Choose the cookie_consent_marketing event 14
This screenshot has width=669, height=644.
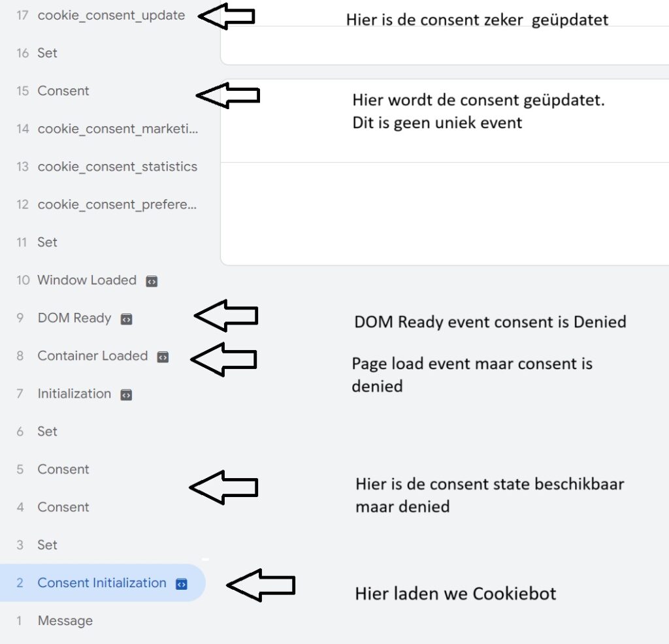tap(118, 129)
